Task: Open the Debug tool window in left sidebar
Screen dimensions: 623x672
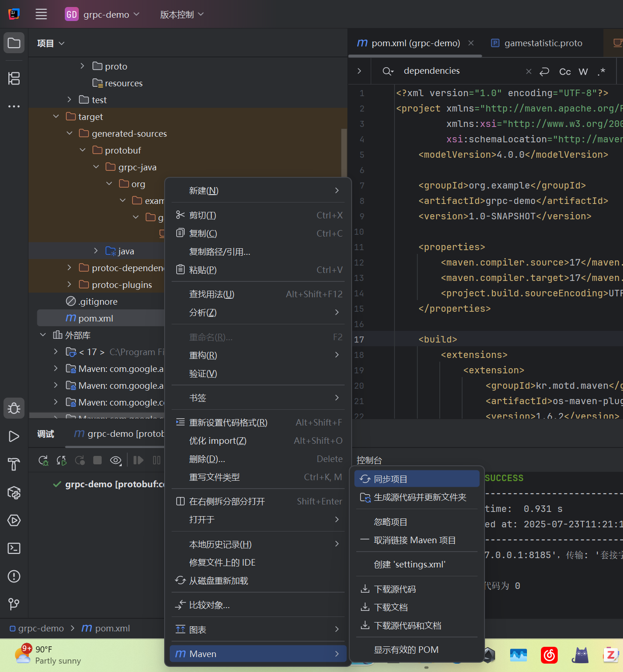Action: 14,408
